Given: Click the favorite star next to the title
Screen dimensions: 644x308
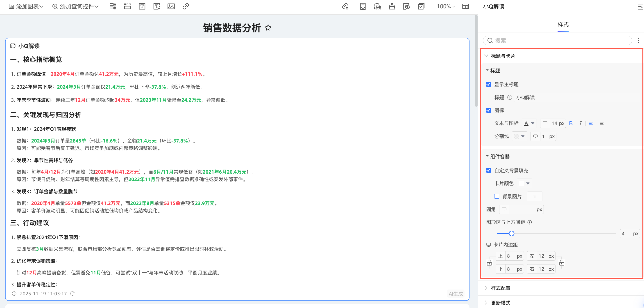Looking at the screenshot, I should (x=268, y=28).
